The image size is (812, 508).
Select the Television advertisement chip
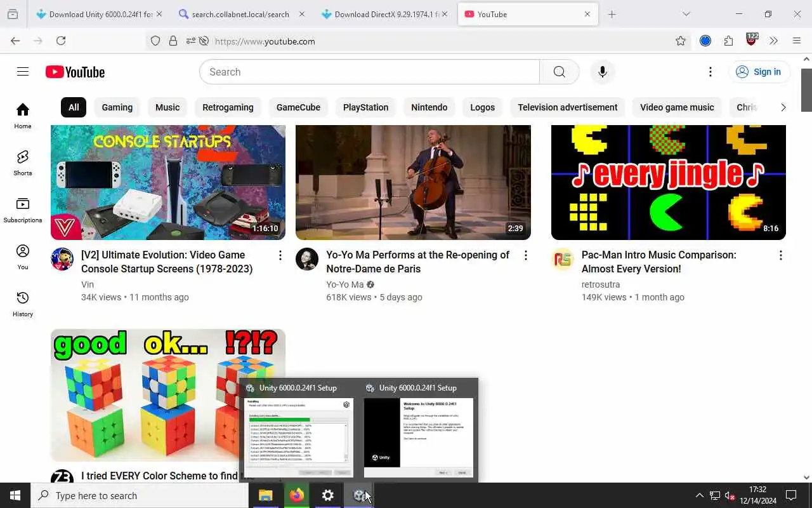point(567,107)
